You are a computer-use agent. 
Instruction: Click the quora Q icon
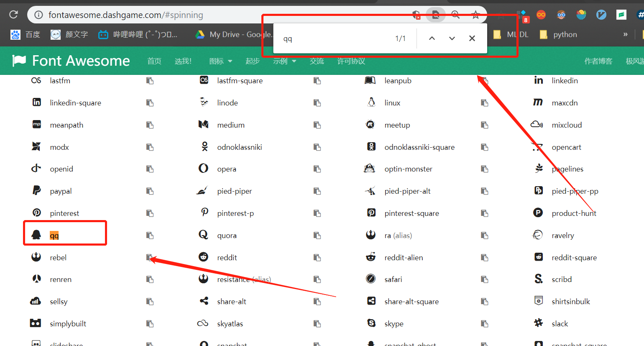[x=203, y=235]
